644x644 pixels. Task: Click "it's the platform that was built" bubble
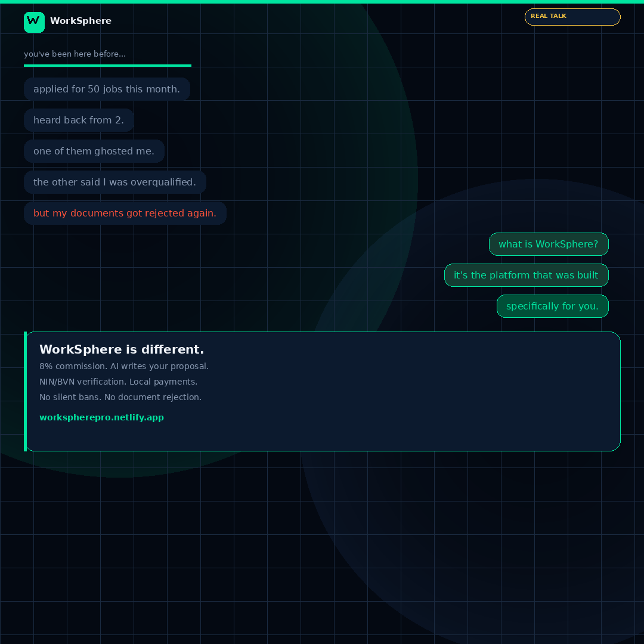point(526,275)
